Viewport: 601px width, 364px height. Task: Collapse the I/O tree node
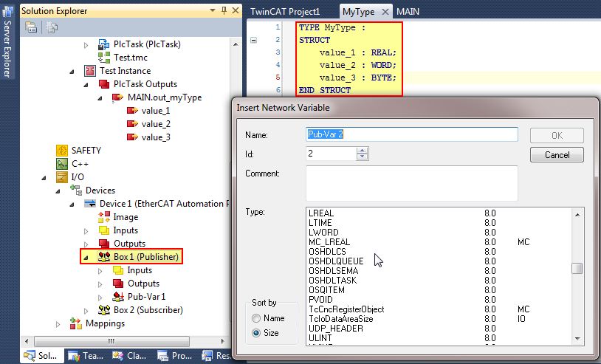pos(44,178)
